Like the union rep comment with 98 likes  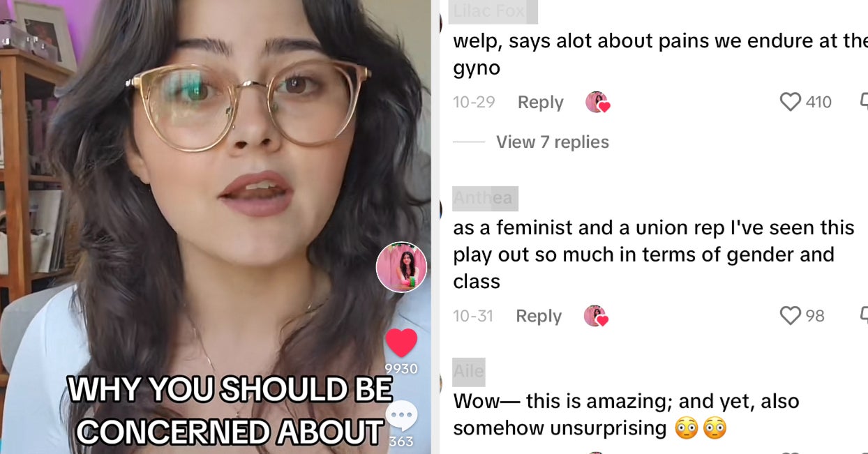click(790, 316)
